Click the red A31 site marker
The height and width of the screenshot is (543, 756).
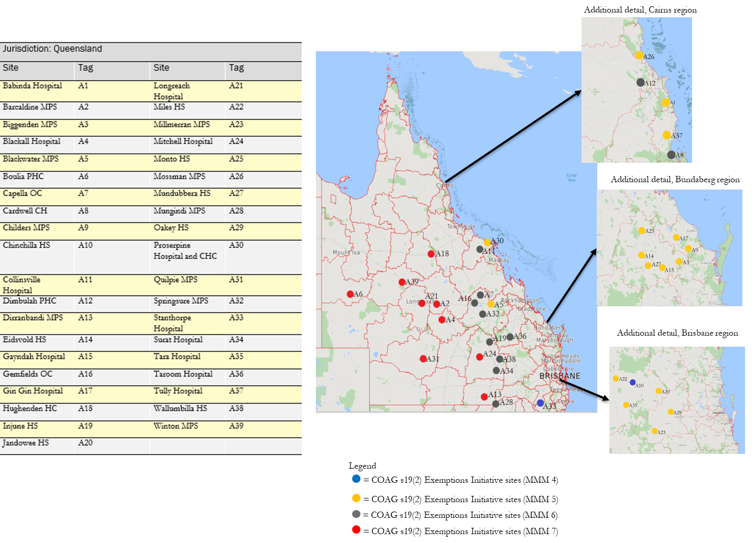(423, 359)
